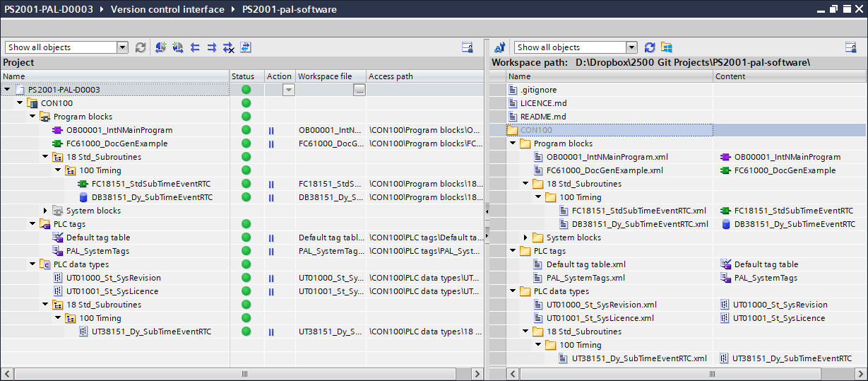
Task: Open Action dropdown in PS2001-PAL-D0003 row
Action: (x=288, y=90)
